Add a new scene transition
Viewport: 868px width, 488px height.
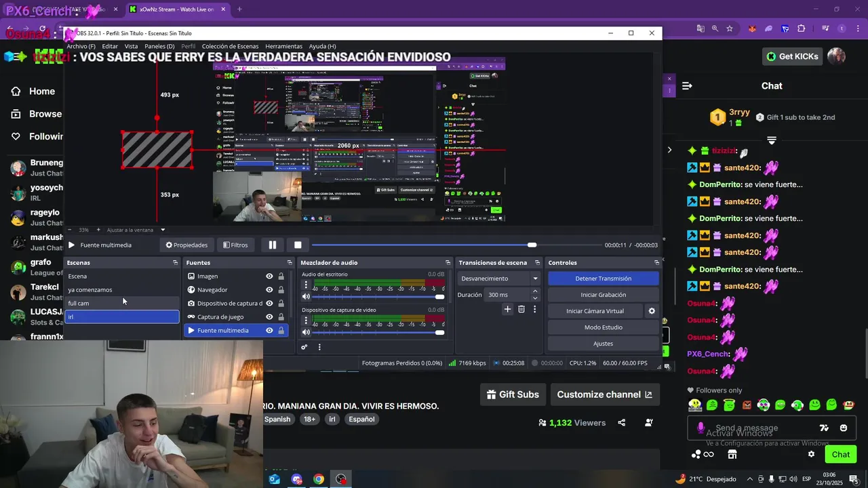click(507, 309)
